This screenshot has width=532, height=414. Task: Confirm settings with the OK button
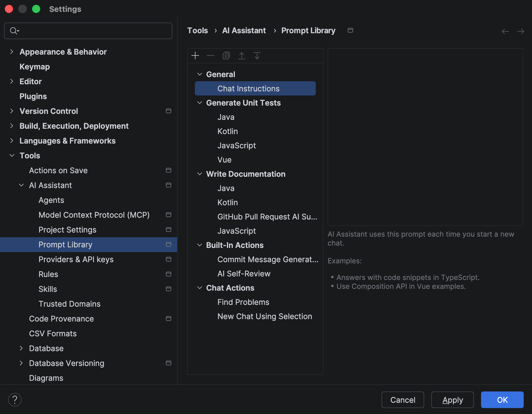coord(502,400)
